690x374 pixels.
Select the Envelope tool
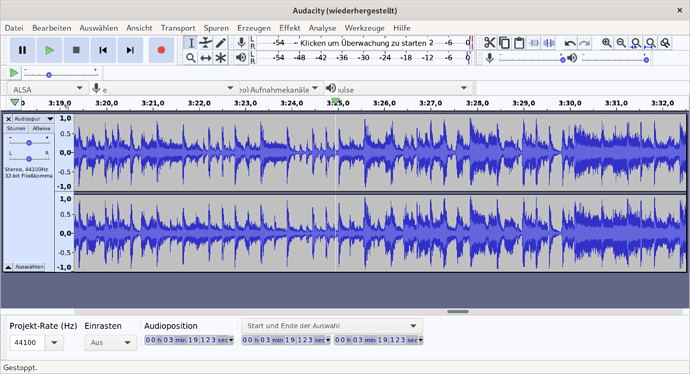[206, 43]
